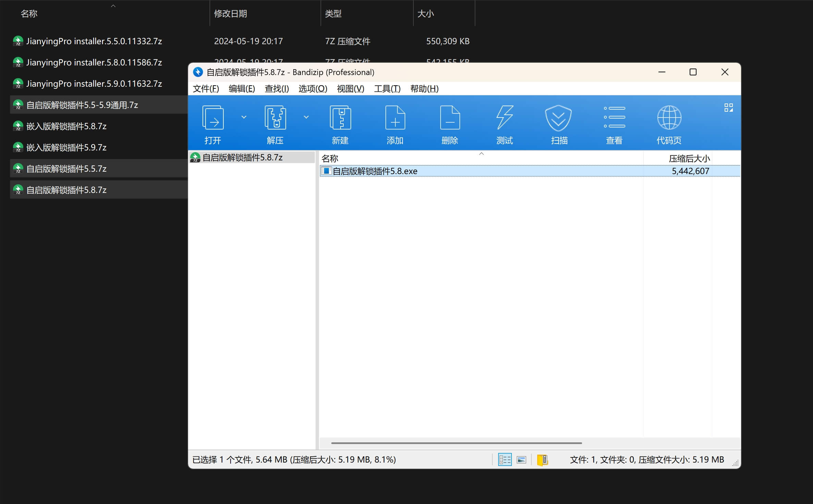
Task: Open the 文件(F) menu
Action: 206,89
